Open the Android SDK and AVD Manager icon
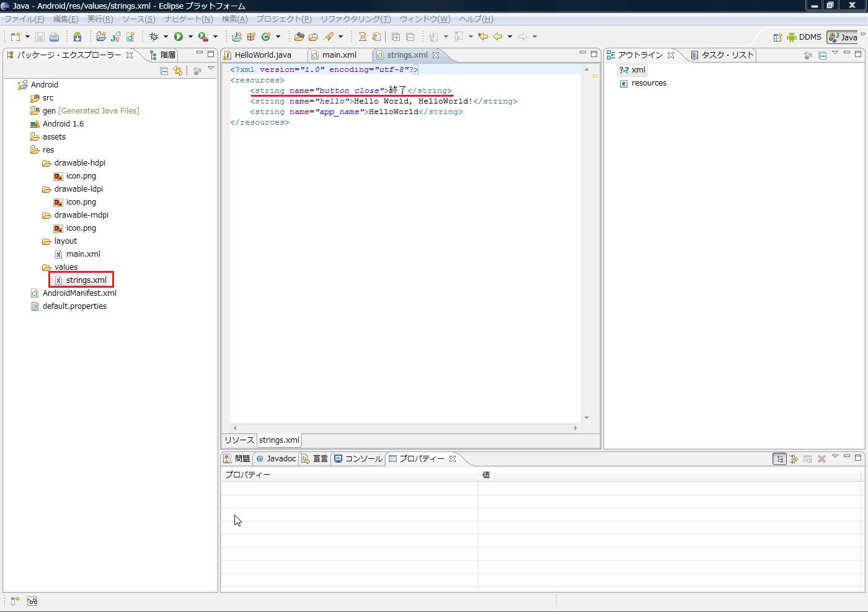Screen dimensions: 868x612 point(77,37)
